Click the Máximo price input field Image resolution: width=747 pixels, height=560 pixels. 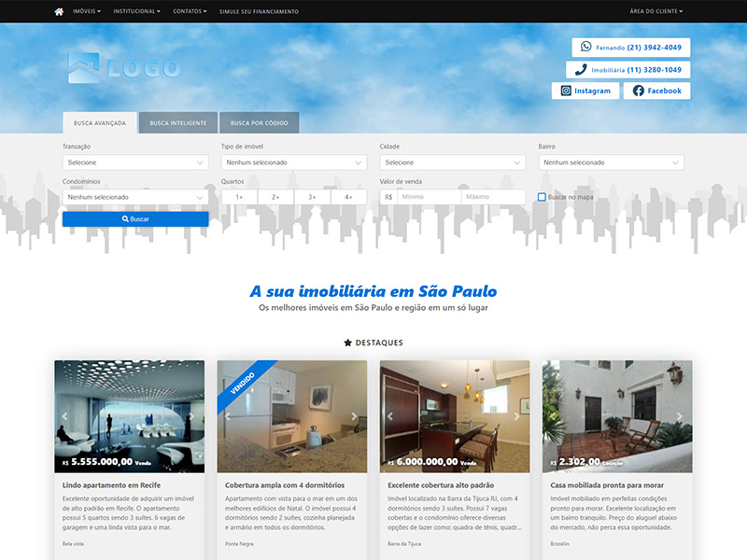pos(493,197)
